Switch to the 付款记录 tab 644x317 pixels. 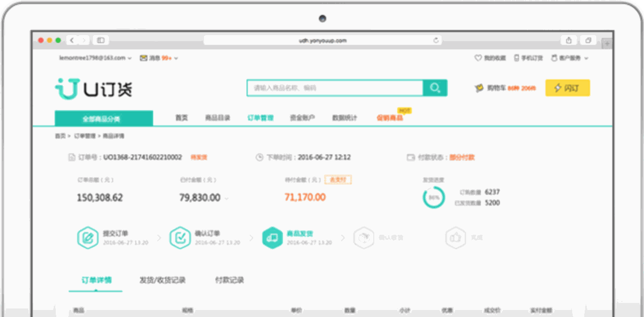tap(230, 280)
